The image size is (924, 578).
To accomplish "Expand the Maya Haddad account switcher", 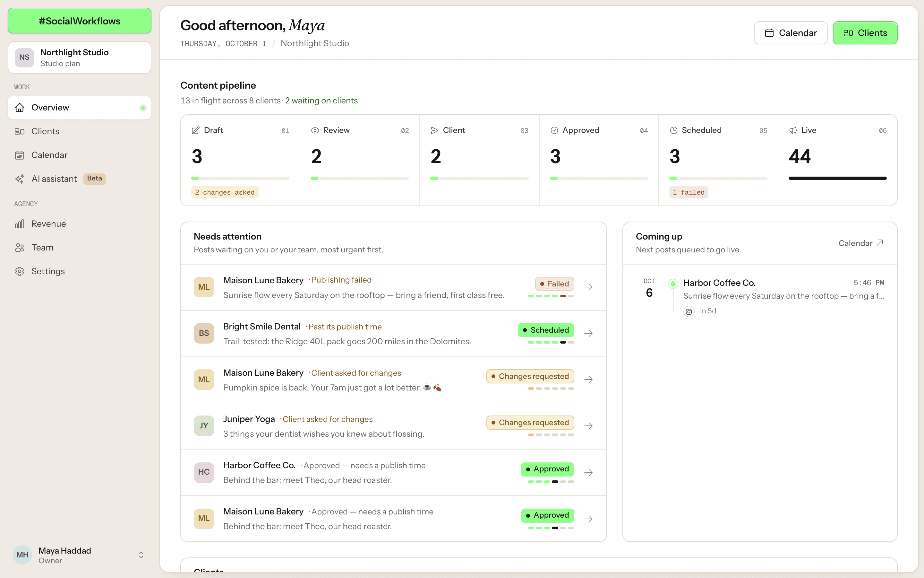I will [x=141, y=555].
